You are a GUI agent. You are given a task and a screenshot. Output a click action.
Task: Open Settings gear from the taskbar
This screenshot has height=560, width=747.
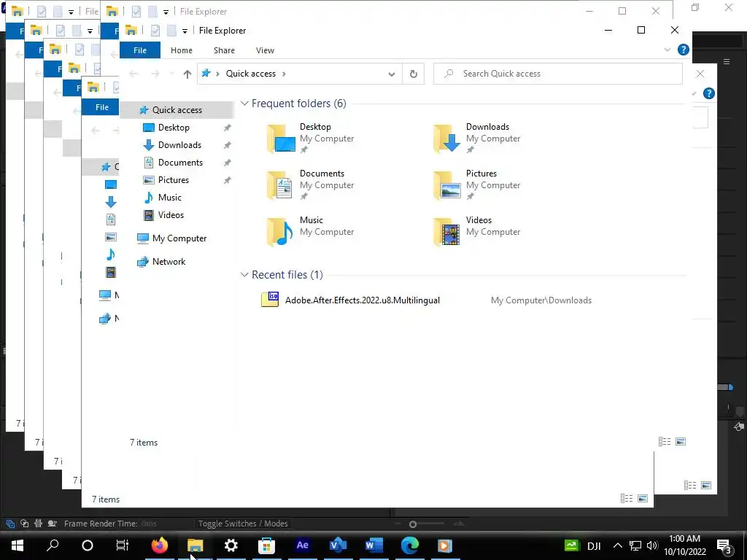(x=231, y=545)
